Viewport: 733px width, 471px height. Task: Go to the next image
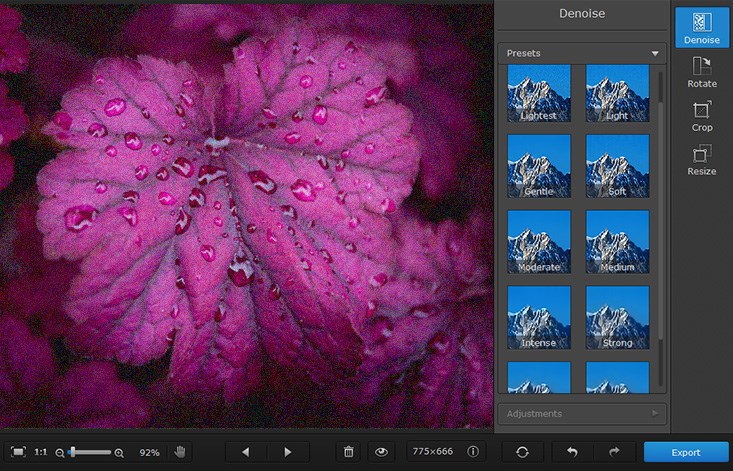point(288,452)
